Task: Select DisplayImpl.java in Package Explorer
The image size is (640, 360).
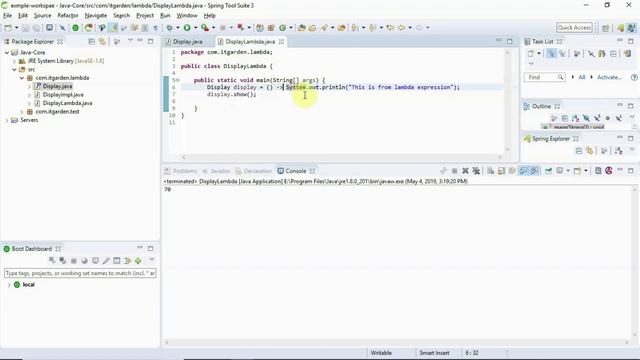Action: (x=63, y=95)
